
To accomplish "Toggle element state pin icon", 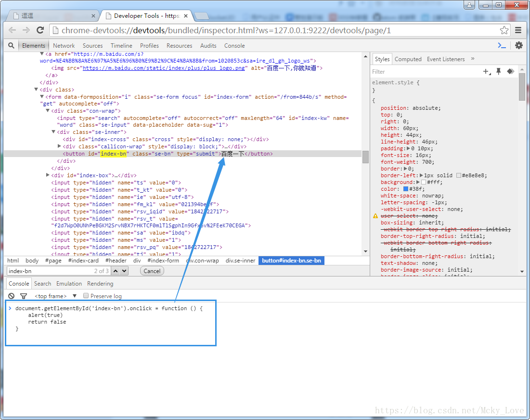I will (499, 71).
